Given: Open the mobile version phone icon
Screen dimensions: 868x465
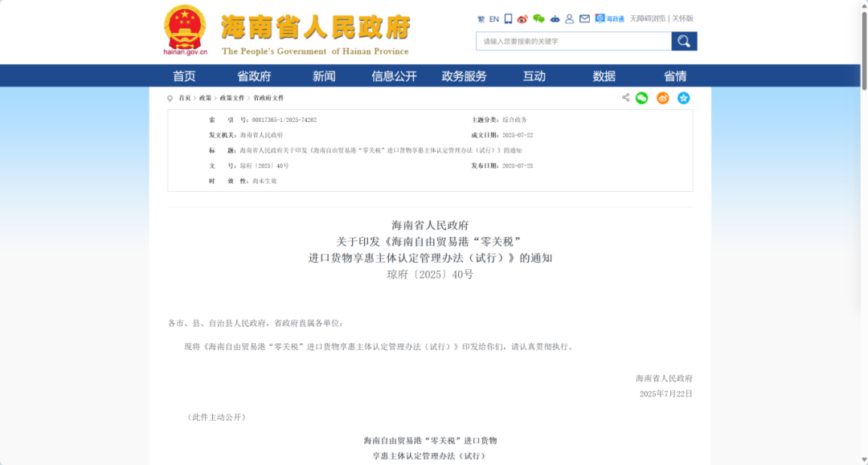Looking at the screenshot, I should click(508, 18).
